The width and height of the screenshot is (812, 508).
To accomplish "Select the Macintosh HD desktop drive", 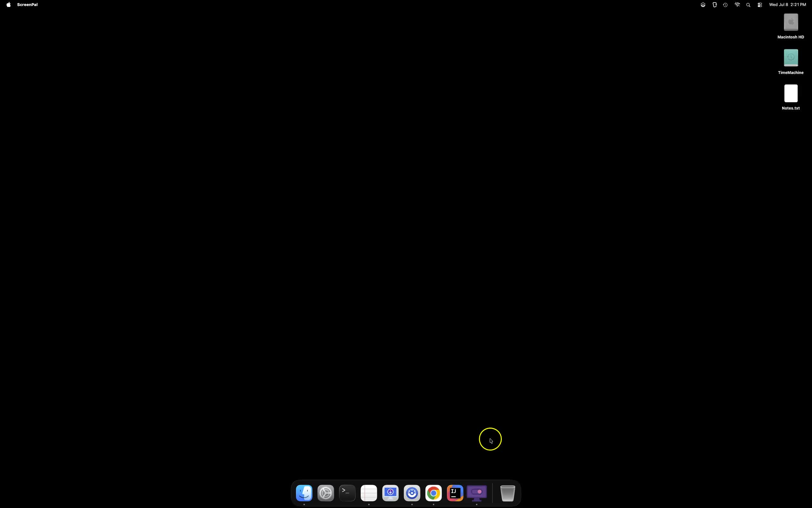I will coord(791,27).
